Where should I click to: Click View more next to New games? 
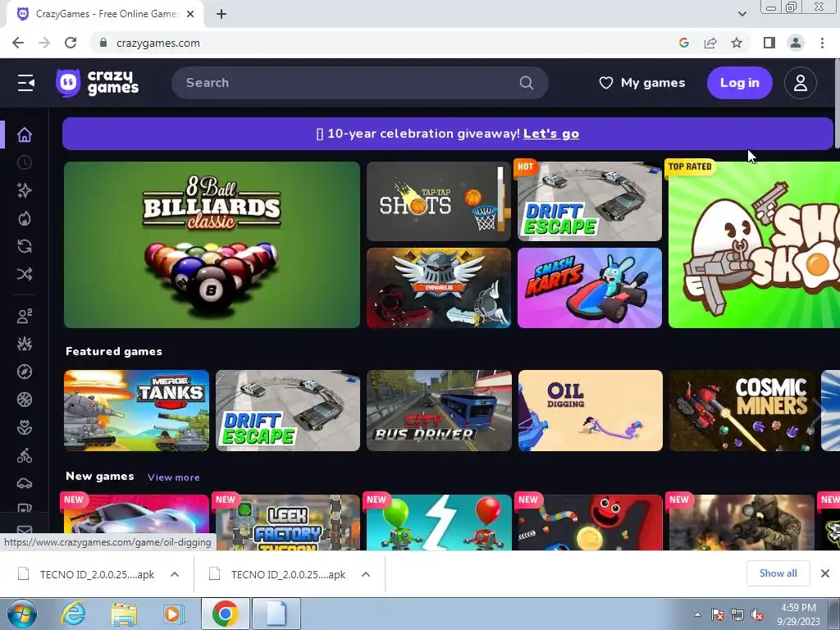[174, 477]
